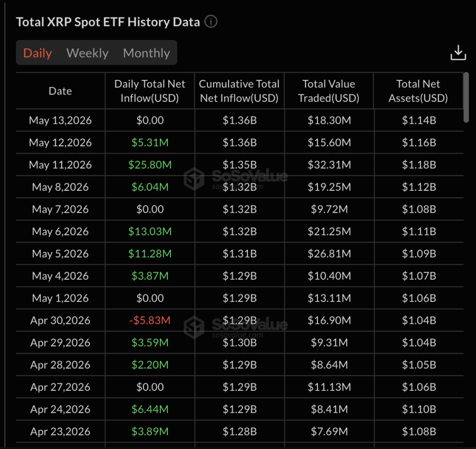Select the May 4,2026 date cell

[x=60, y=276]
